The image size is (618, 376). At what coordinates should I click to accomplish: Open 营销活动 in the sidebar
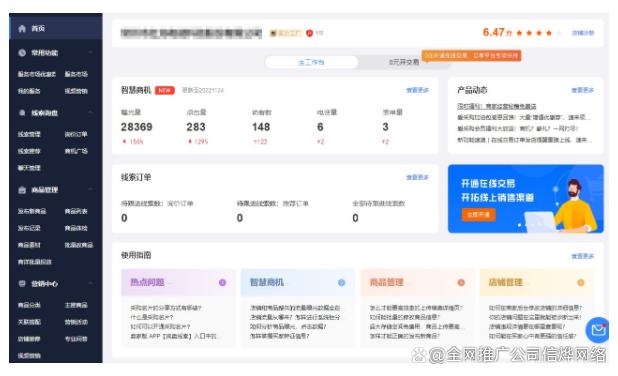76,322
